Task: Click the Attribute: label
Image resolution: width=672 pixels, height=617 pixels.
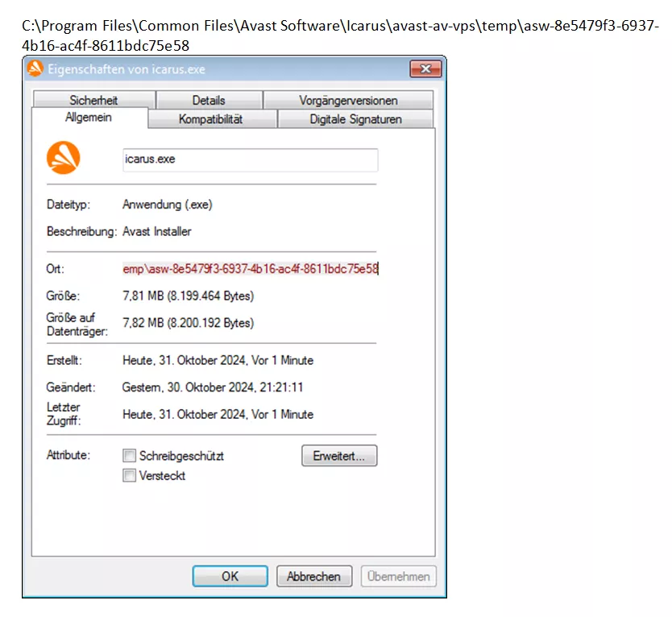Action: click(x=68, y=455)
